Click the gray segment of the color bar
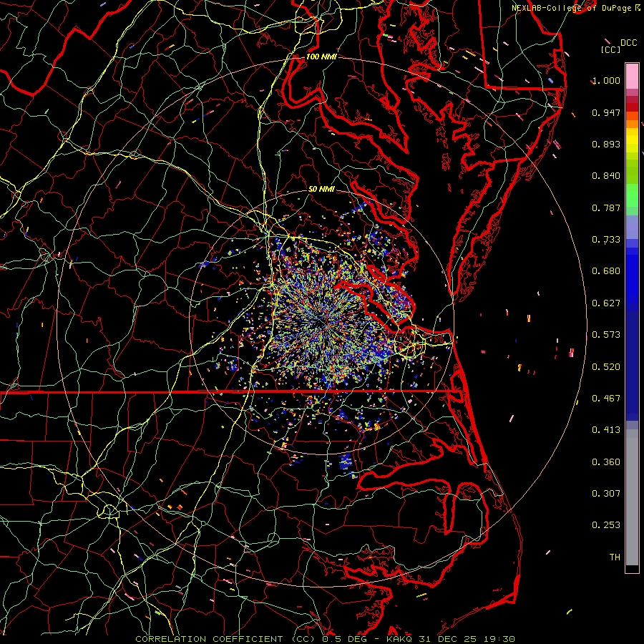 (x=632, y=497)
